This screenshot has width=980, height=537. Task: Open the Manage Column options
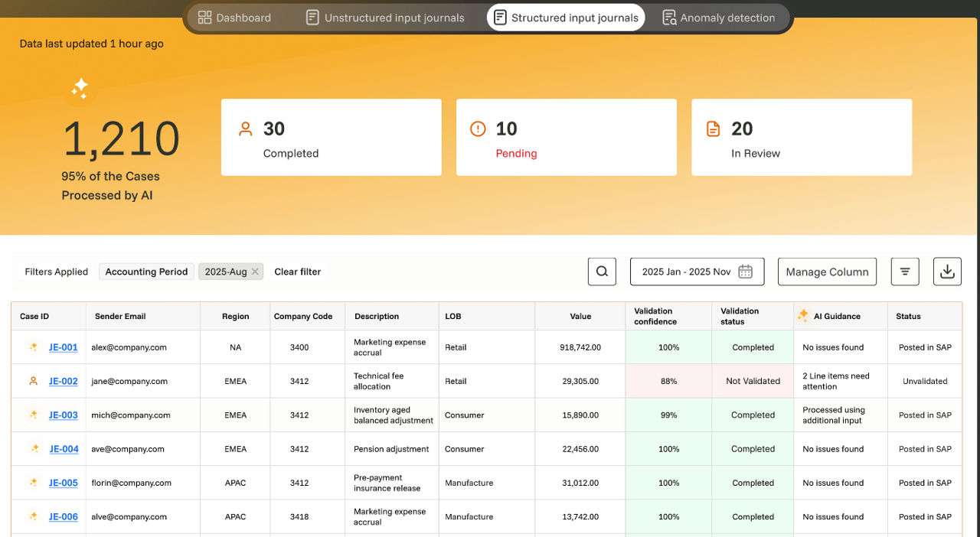tap(827, 272)
